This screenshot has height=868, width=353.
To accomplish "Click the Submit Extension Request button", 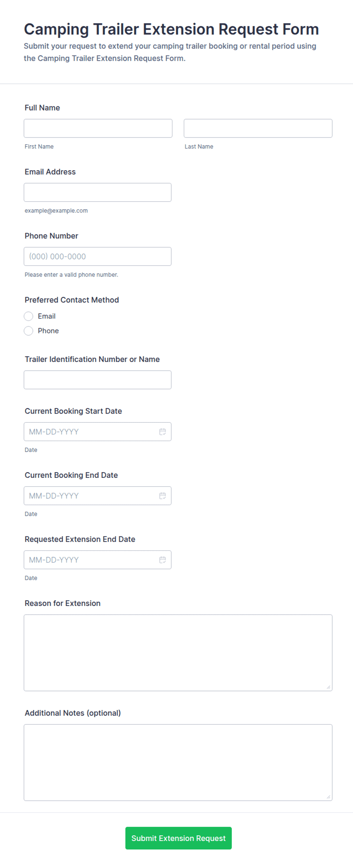I will [x=178, y=838].
